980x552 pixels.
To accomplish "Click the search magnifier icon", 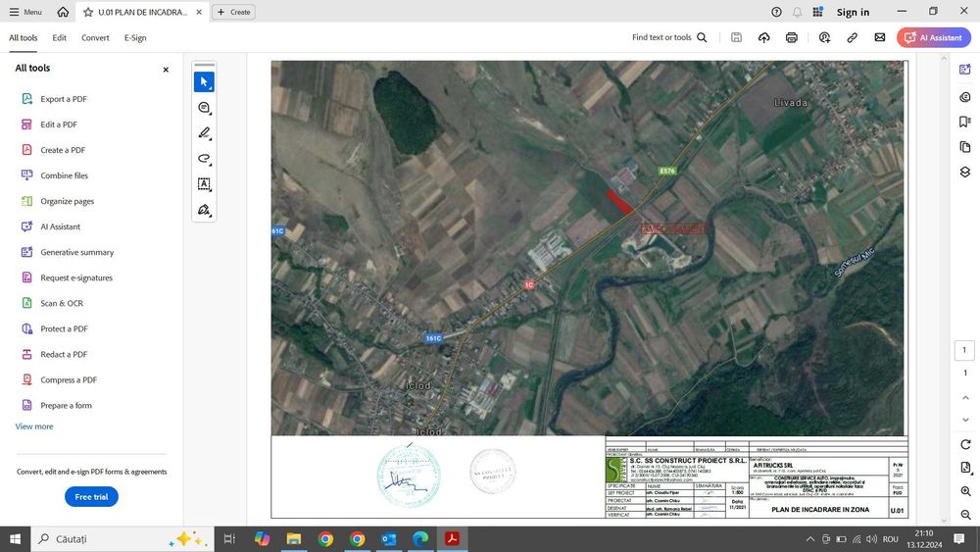I will coord(702,37).
